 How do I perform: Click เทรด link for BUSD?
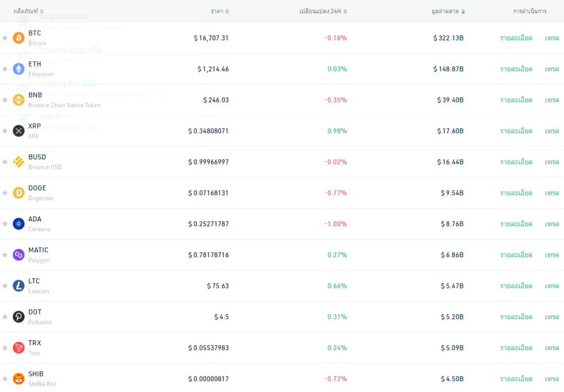coord(552,162)
